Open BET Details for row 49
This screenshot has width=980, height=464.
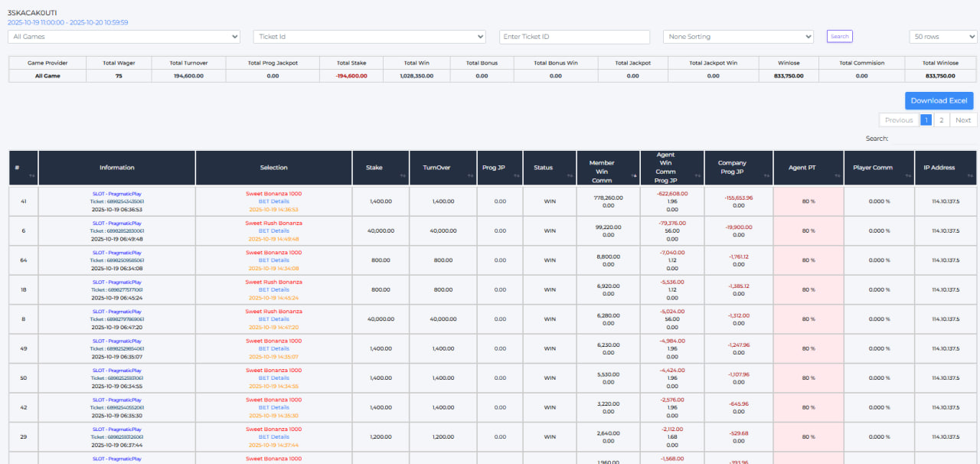point(274,348)
